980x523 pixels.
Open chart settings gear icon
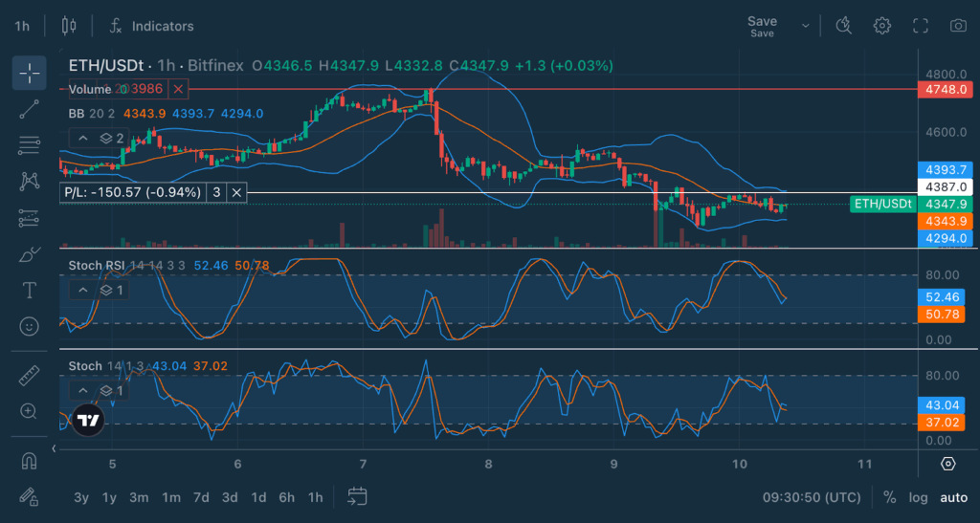click(881, 26)
